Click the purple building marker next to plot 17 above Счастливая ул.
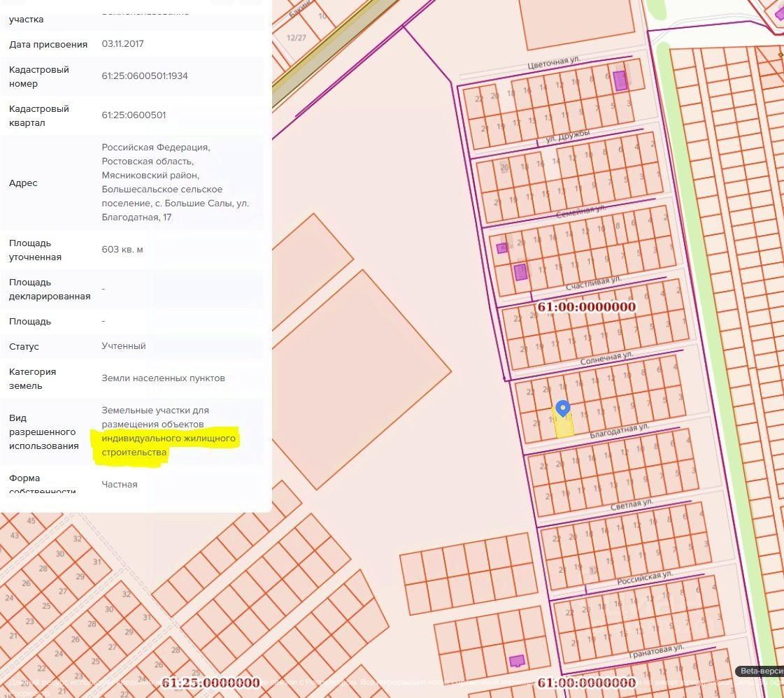784x698 pixels. (x=520, y=271)
